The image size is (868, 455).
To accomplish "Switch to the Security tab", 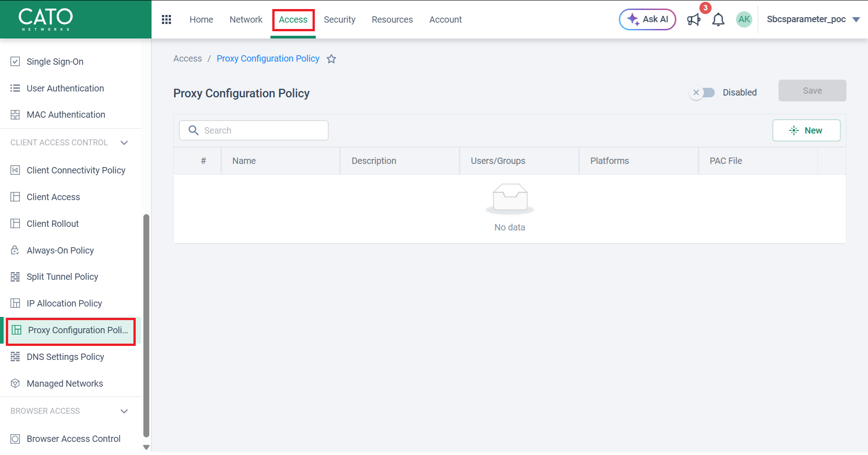I will [x=339, y=19].
